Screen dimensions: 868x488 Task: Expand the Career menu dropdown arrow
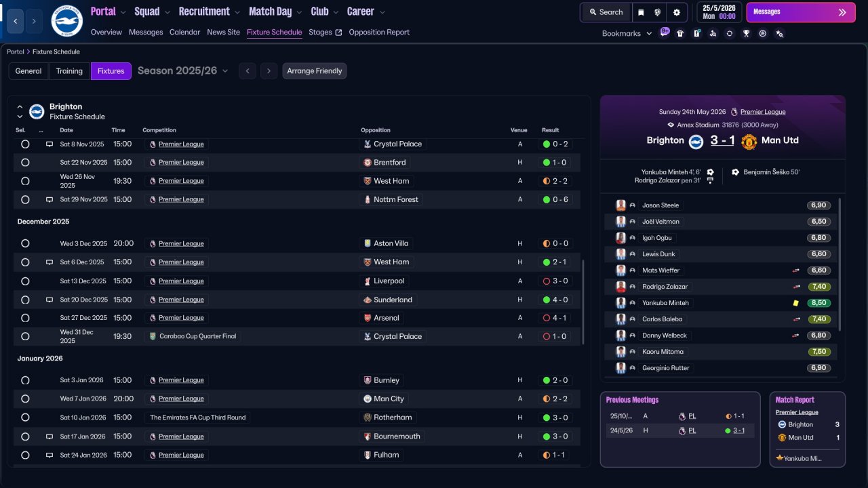click(x=382, y=12)
